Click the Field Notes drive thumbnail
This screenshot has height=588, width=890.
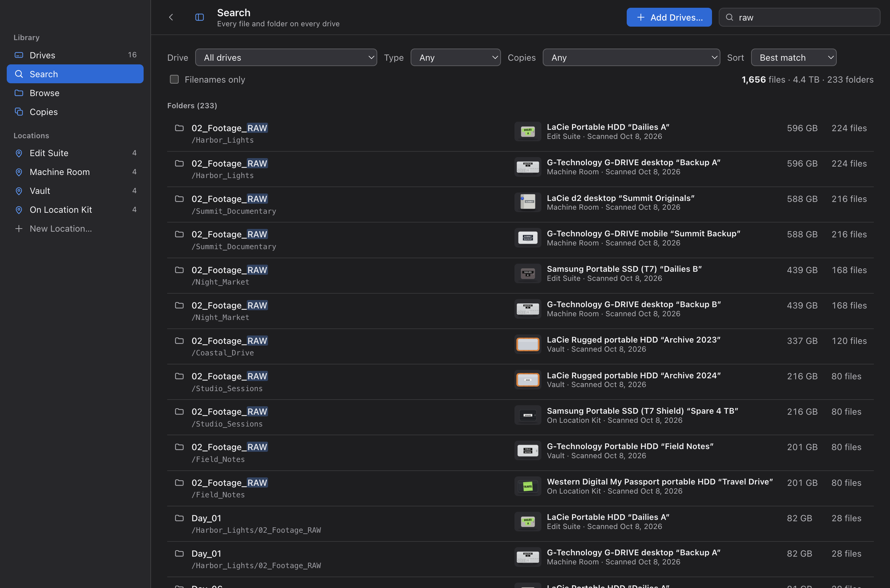(x=528, y=450)
